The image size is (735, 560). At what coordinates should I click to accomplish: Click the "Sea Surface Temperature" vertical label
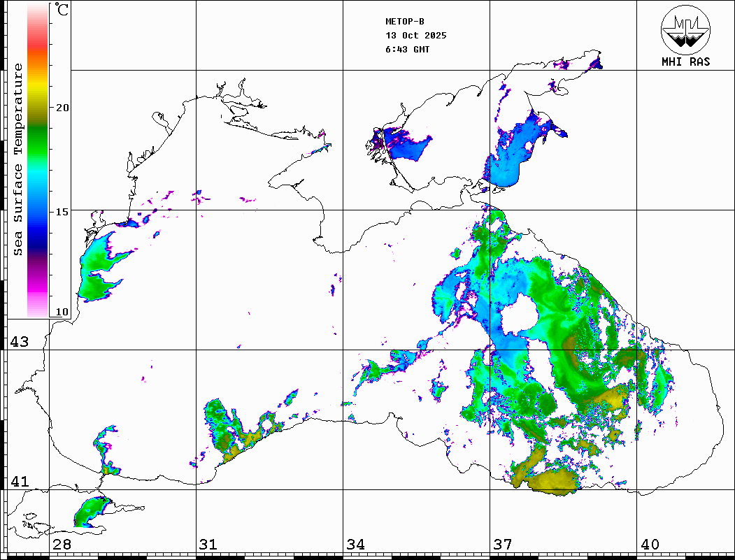(19, 159)
